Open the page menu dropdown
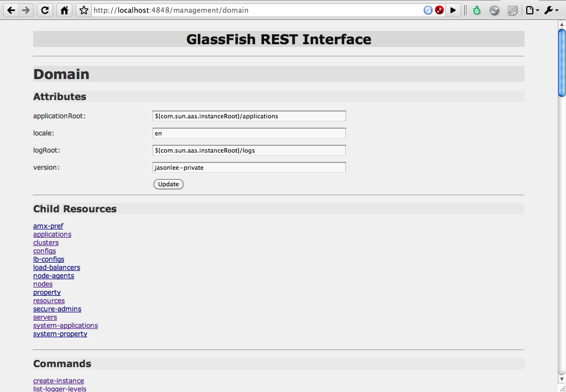This screenshot has width=566, height=392. (532, 11)
